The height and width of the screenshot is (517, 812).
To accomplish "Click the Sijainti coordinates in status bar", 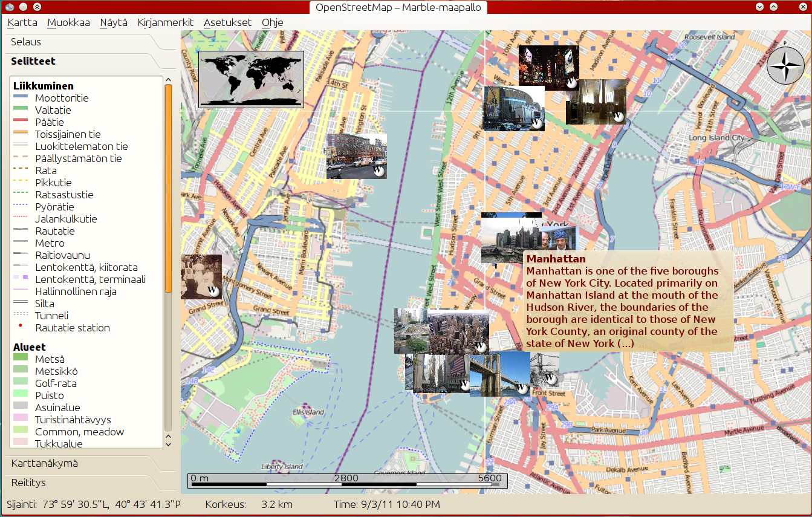I will [94, 504].
